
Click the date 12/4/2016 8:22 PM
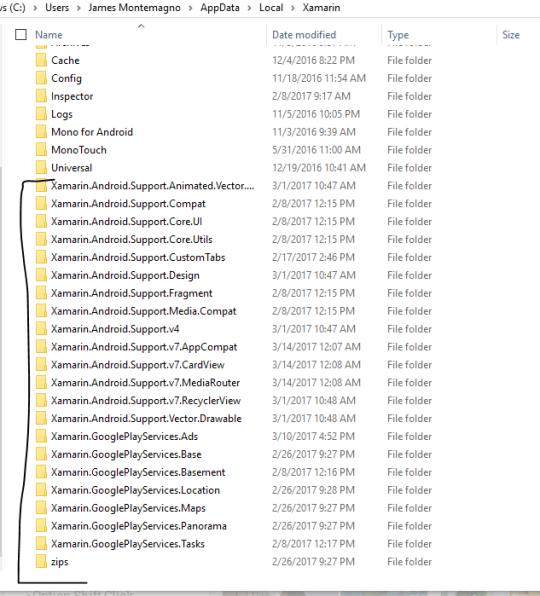pos(313,60)
